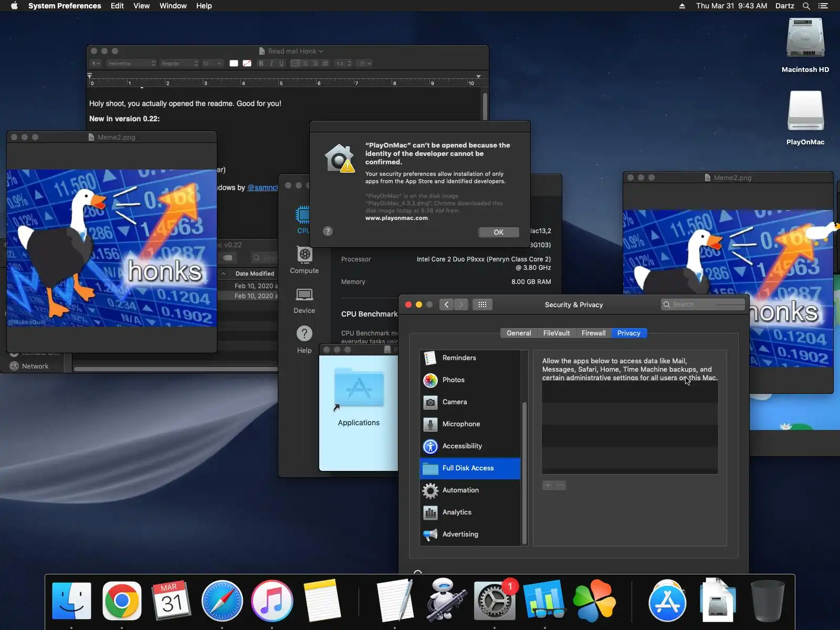The image size is (840, 630).
Task: Open the Applications folder shortcut
Action: tap(359, 397)
